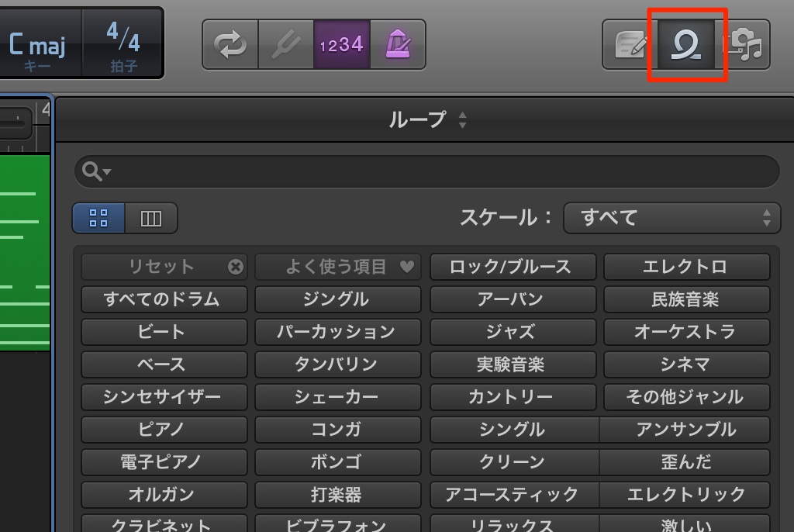Select the アーバン keyword

[x=513, y=299]
